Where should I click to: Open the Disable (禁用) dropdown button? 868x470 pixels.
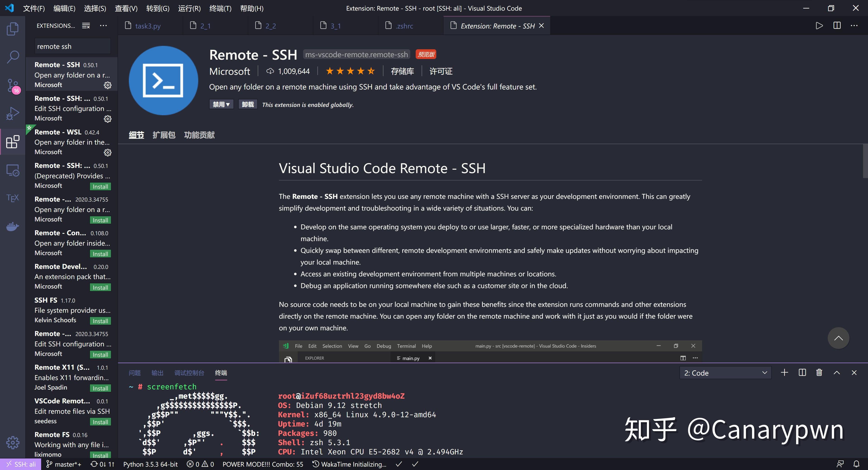(221, 104)
